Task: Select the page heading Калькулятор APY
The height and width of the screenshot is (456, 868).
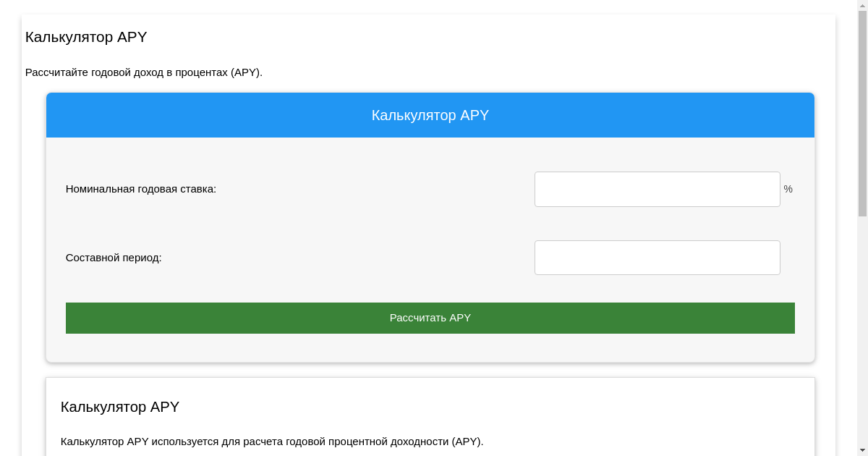Action: [85, 37]
